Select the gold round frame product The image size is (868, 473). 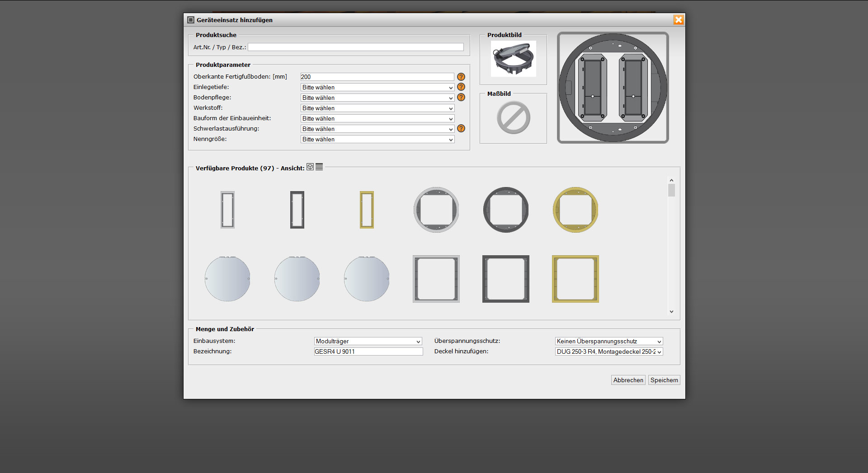[x=575, y=210]
